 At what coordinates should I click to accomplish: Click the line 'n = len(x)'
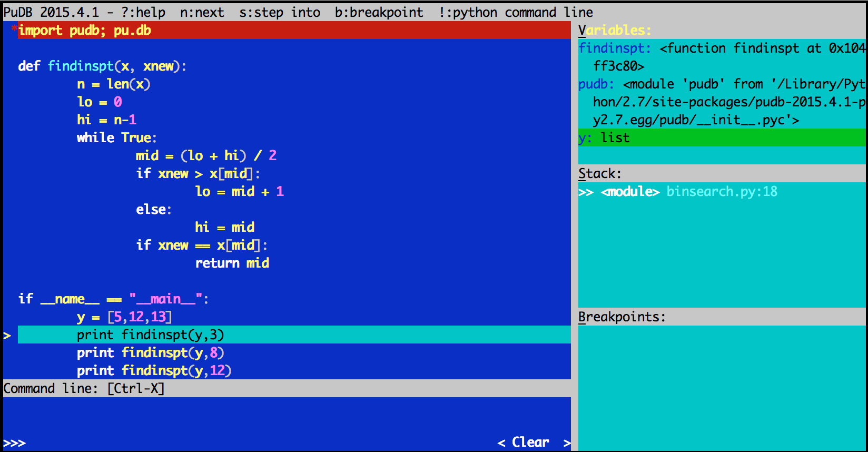click(114, 84)
